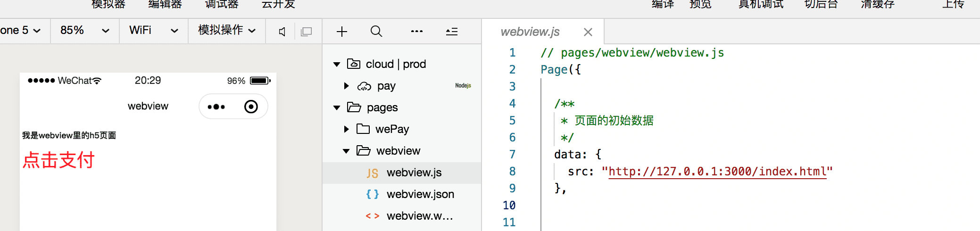Collapse the cloud | prod folder
980x231 pixels.
click(337, 64)
